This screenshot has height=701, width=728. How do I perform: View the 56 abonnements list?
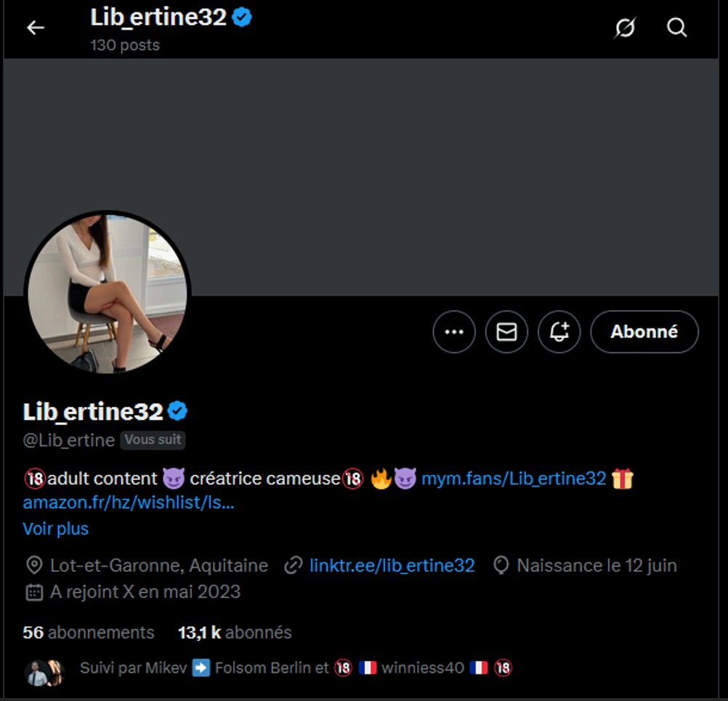coord(88,632)
